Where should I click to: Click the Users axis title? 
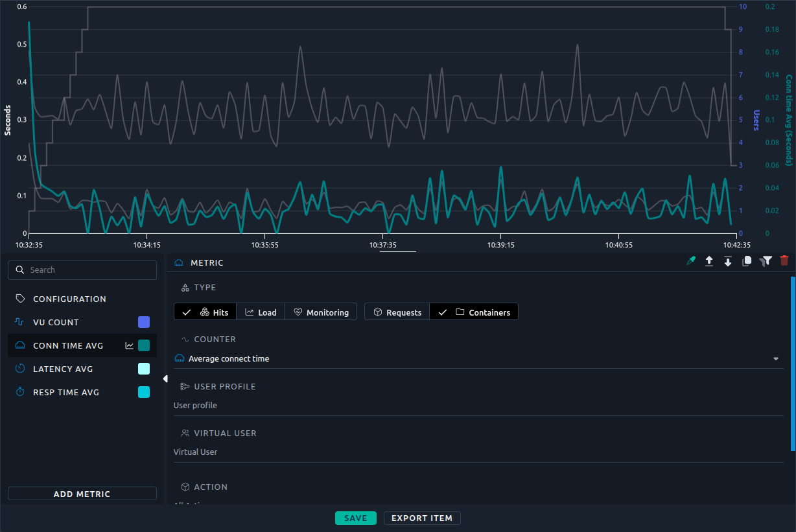[x=756, y=120]
